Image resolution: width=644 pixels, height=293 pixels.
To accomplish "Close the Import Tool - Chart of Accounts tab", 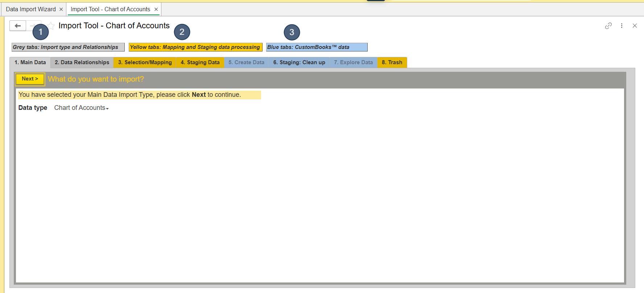I will [156, 9].
